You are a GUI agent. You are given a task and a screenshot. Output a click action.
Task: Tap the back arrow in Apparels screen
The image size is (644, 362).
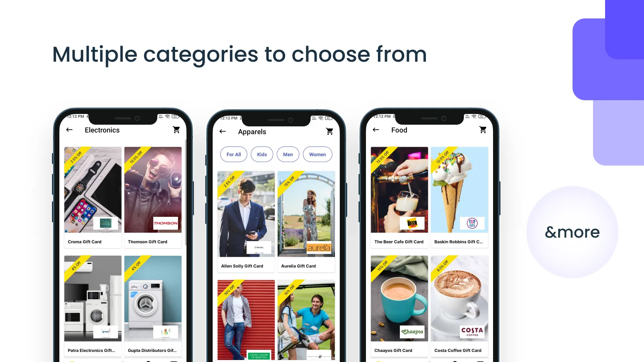tap(222, 131)
